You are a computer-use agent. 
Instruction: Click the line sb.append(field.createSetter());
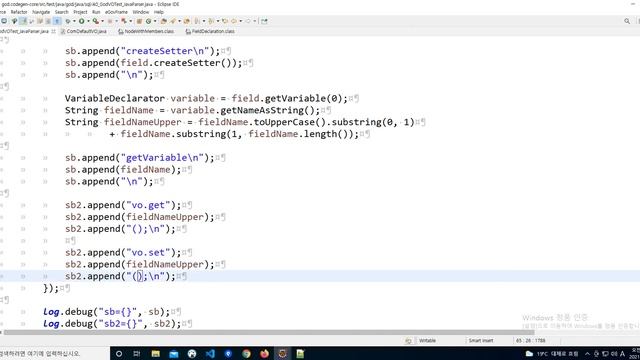(x=153, y=63)
